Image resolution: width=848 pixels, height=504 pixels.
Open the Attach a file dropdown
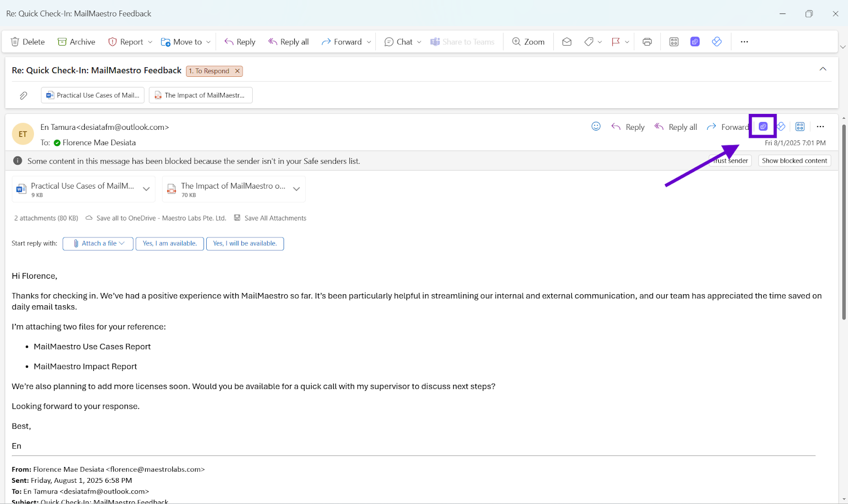98,244
